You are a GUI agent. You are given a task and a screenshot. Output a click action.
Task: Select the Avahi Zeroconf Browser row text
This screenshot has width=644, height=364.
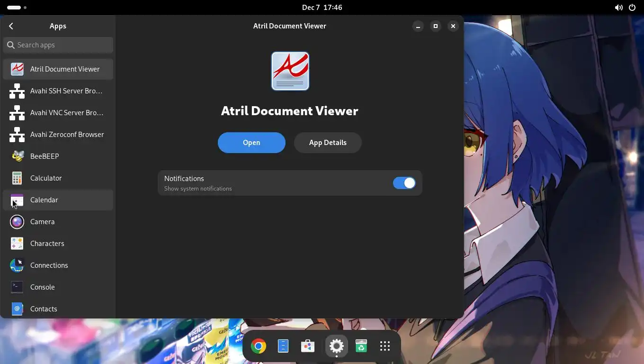[67, 135]
